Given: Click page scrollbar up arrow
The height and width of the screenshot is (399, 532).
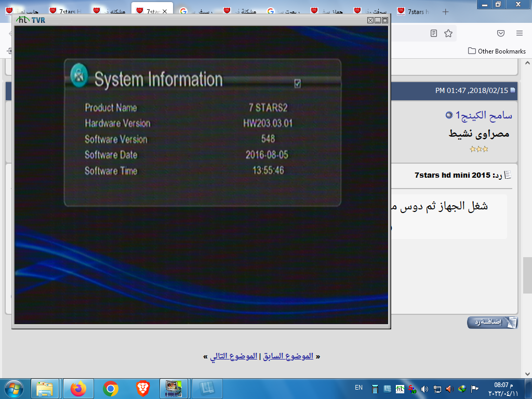Looking at the screenshot, I should pos(527,63).
